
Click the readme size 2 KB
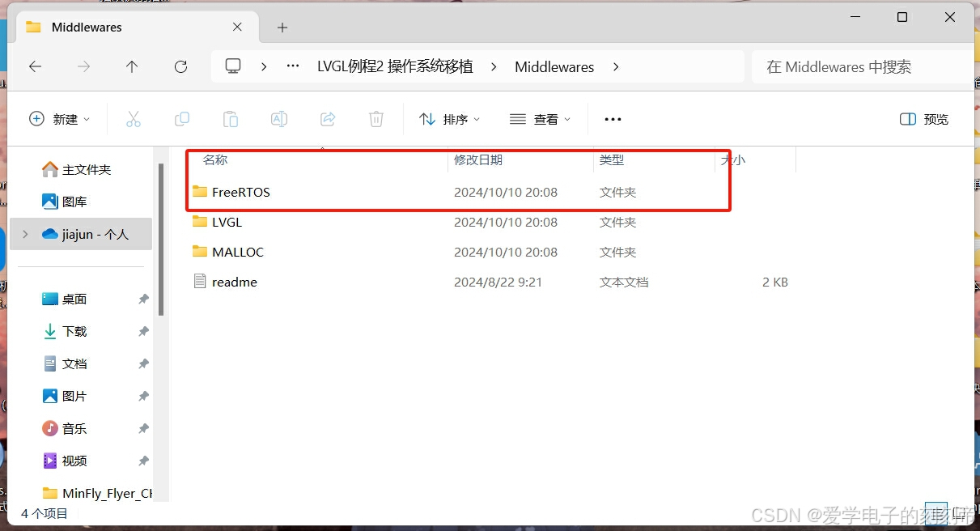[x=774, y=282]
